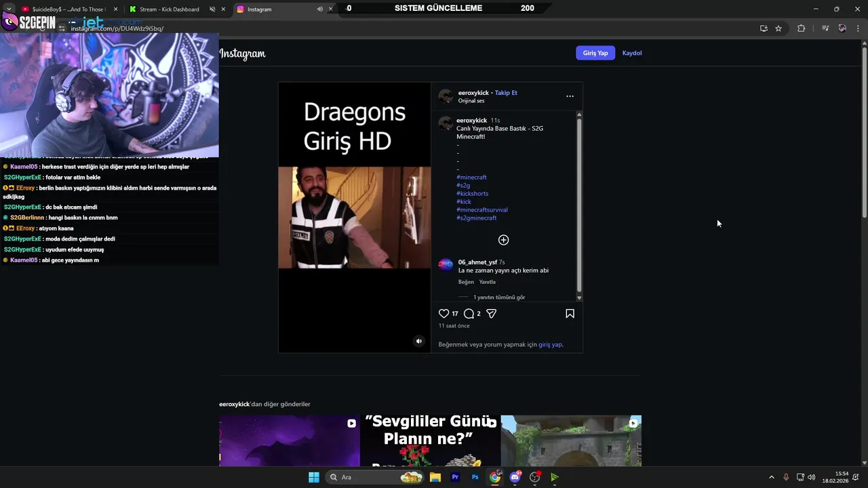Share the post with paper plane icon
Screen dimensions: 868x488
pos(492,314)
